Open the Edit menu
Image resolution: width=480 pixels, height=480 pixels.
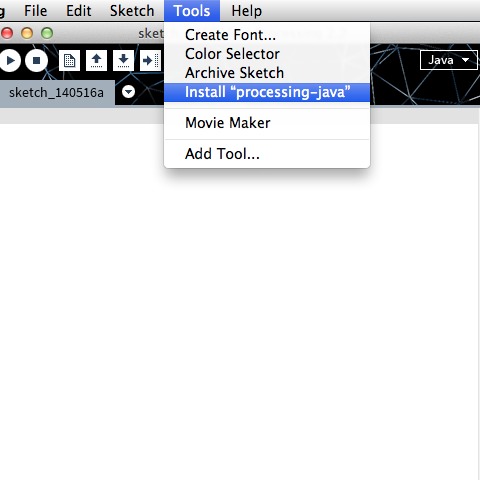[x=78, y=11]
